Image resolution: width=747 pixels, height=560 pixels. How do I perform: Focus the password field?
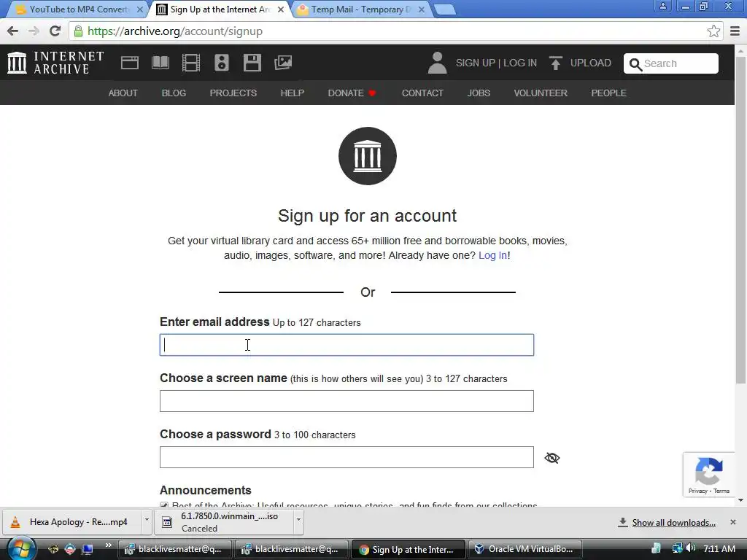point(347,457)
